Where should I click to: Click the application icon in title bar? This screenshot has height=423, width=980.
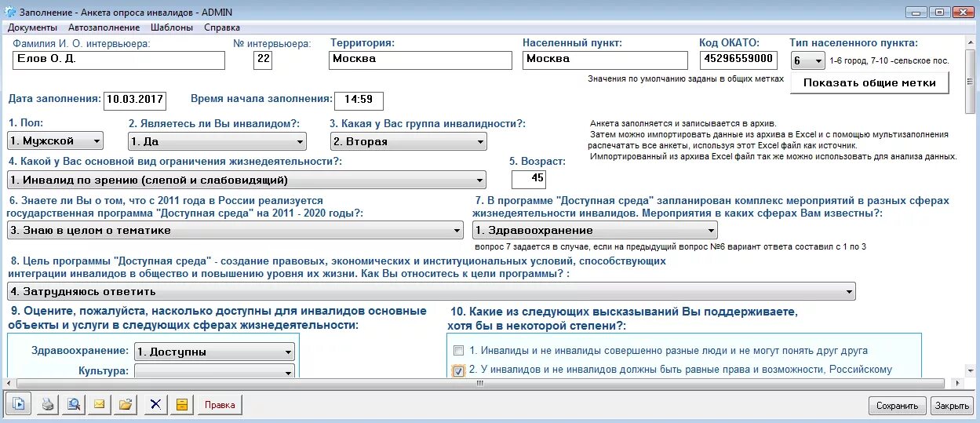click(10, 12)
